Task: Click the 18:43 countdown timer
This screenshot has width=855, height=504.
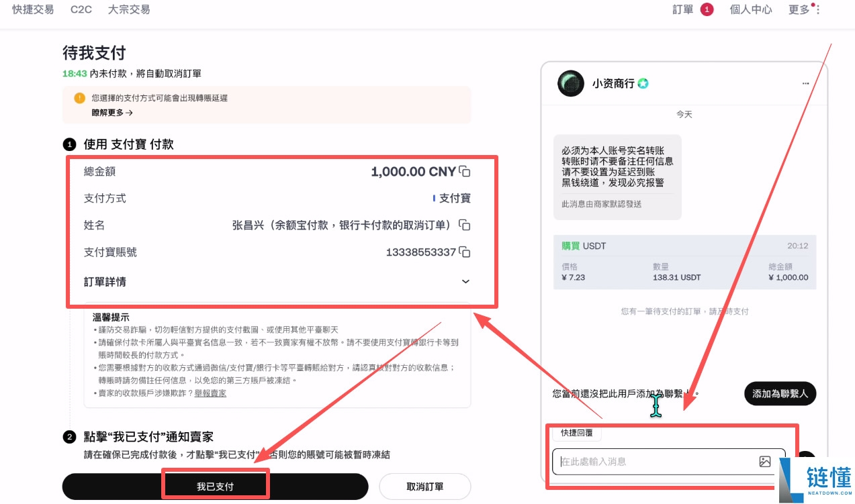Action: tap(75, 73)
